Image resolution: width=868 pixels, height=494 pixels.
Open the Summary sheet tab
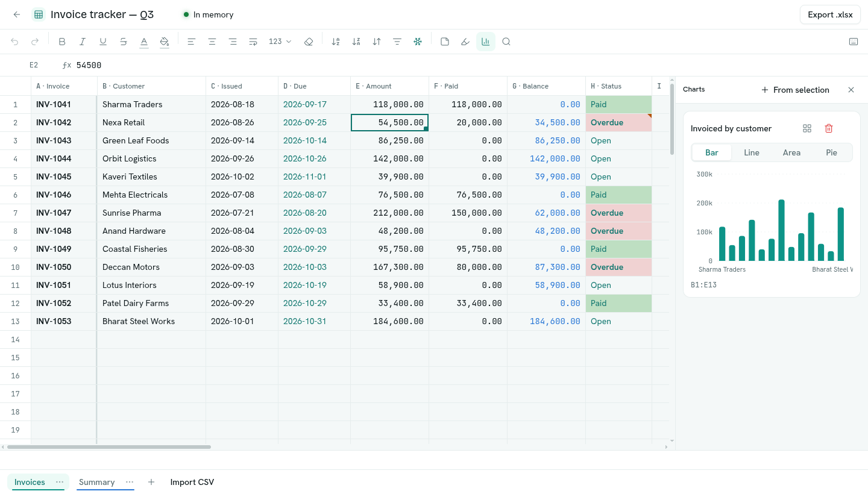pos(96,482)
